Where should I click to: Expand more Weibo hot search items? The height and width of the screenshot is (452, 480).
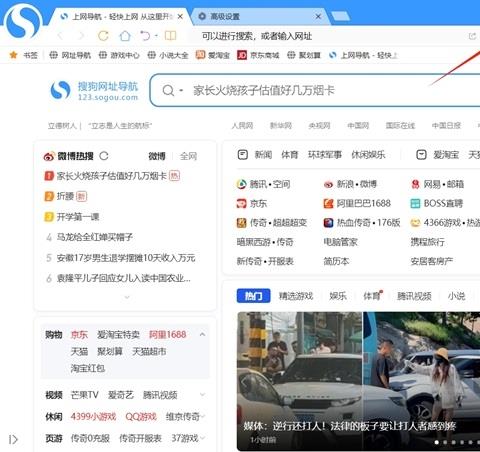point(127,297)
